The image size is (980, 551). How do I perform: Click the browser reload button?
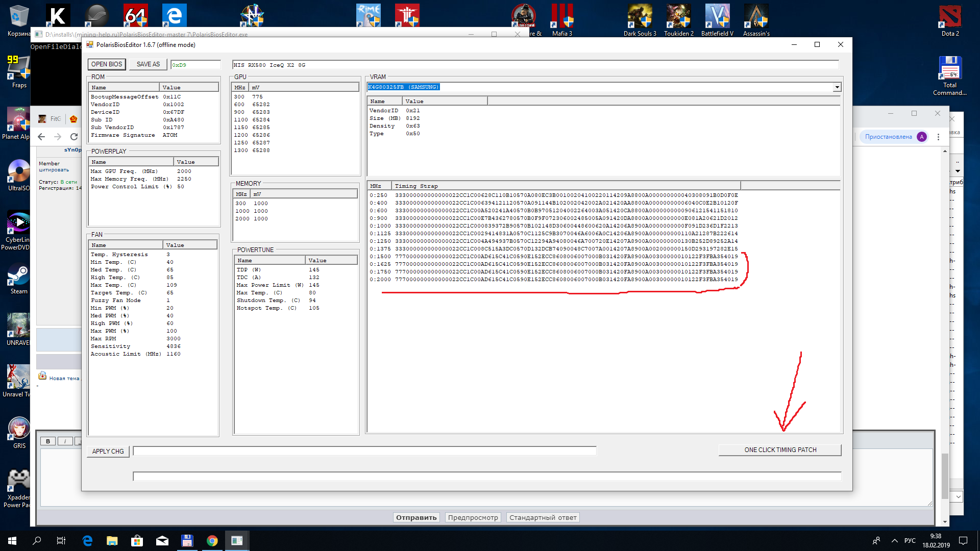point(74,137)
